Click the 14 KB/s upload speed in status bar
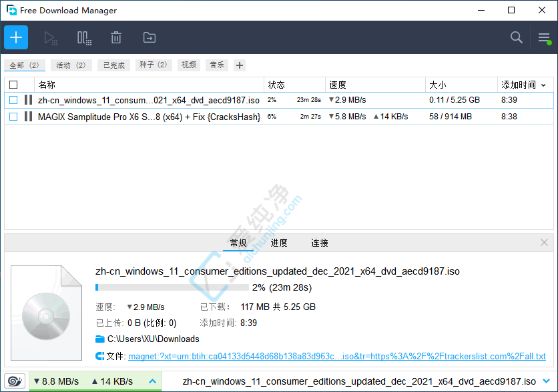 pos(112,381)
